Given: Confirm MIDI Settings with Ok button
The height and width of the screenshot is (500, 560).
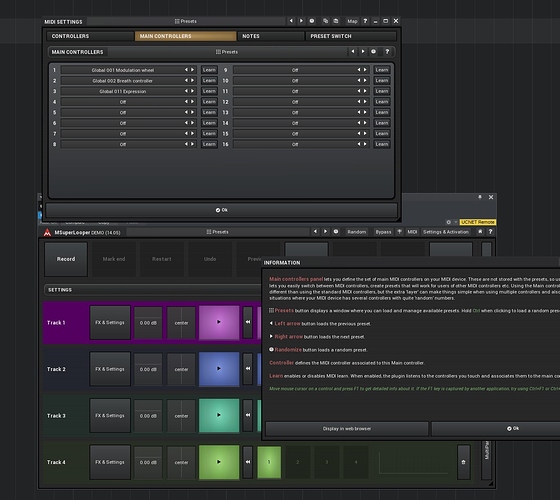Looking at the screenshot, I should pyautogui.click(x=221, y=210).
